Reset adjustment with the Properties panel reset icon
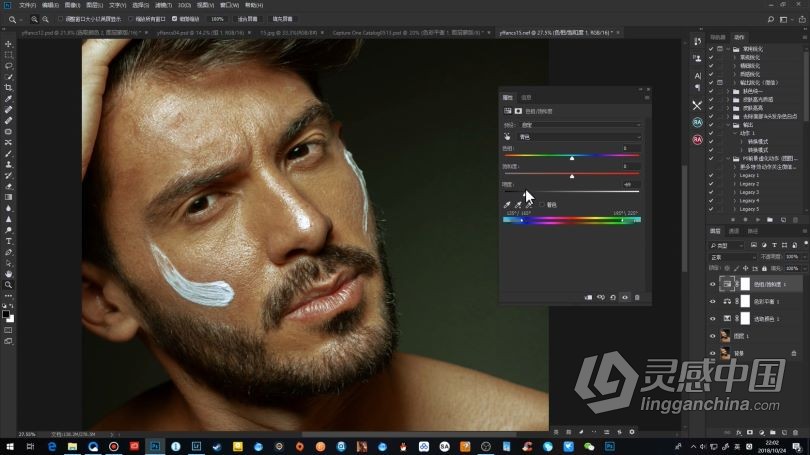This screenshot has width=810, height=455. pos(613,297)
